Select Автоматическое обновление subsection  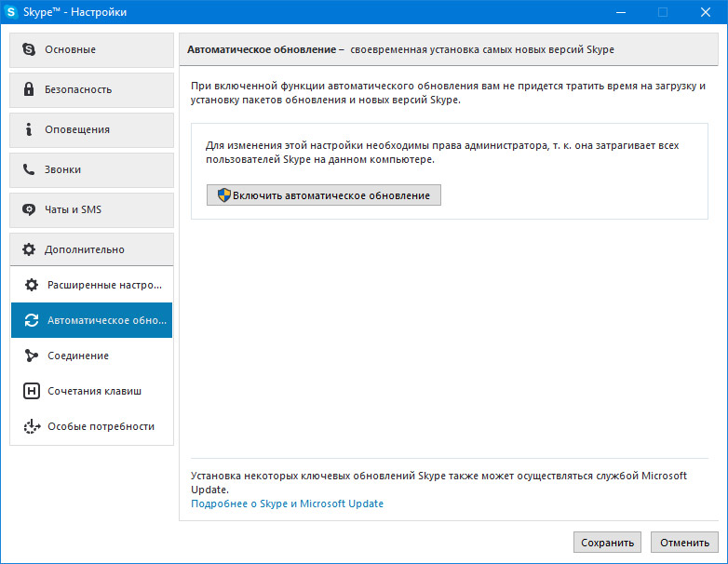[91, 320]
